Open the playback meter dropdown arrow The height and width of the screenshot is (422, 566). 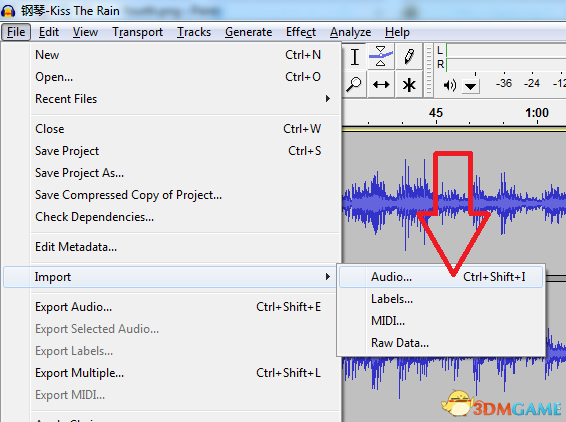coord(470,86)
